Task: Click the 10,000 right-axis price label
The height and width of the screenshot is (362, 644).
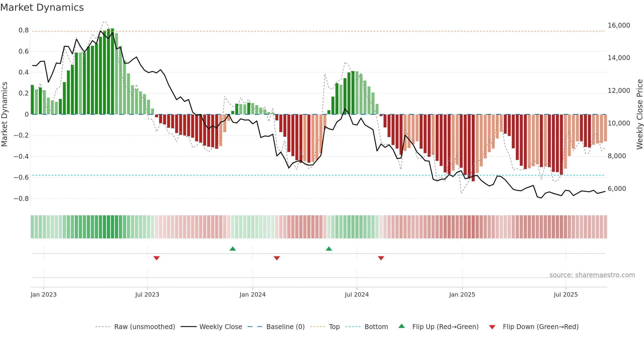Action: tap(619, 123)
